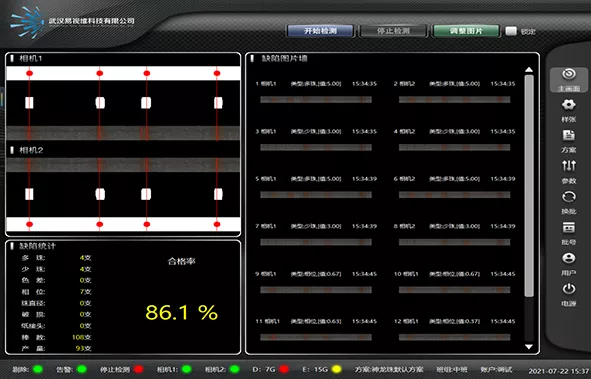The height and width of the screenshot is (379, 591).
Task: Open the 用户 user icon
Action: click(569, 258)
